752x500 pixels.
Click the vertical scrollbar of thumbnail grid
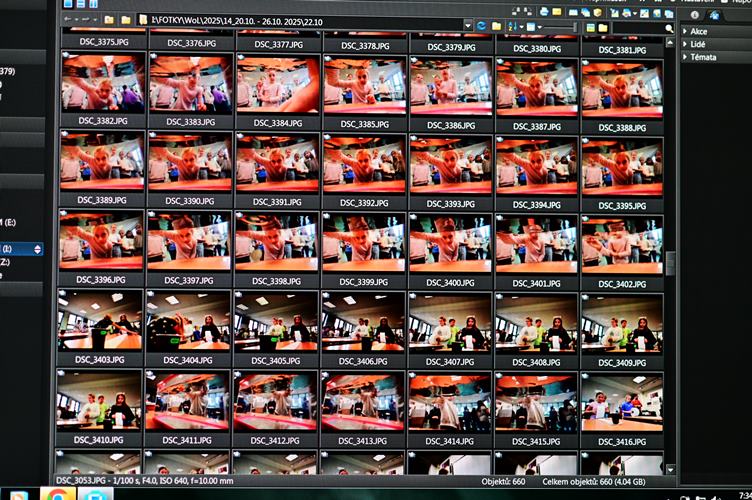[x=670, y=262]
